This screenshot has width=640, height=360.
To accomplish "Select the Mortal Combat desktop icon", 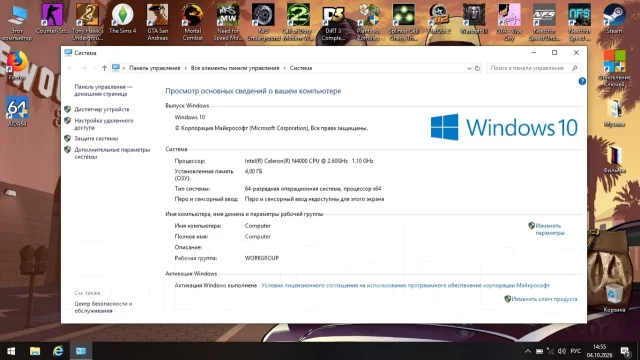I will pyautogui.click(x=192, y=22).
